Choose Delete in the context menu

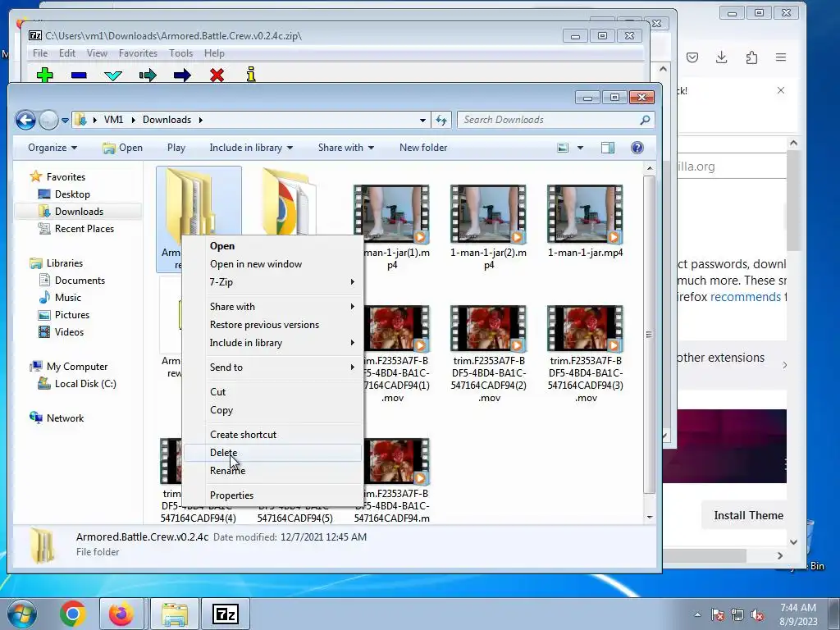pos(272,453)
